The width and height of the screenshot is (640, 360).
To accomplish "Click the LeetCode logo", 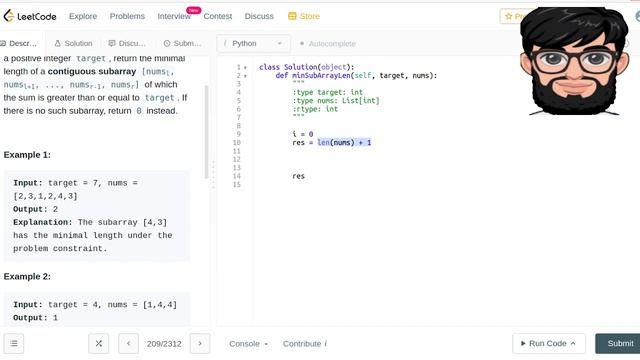I will click(30, 16).
